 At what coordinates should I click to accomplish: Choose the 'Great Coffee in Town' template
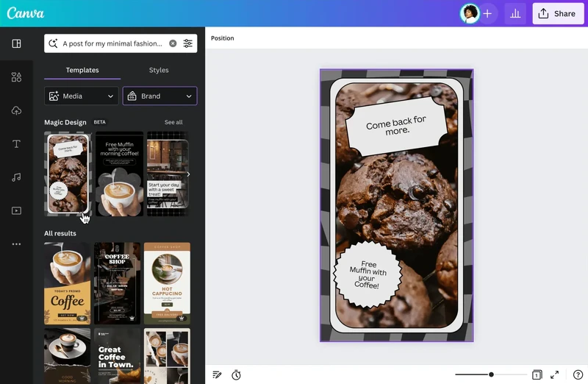click(118, 356)
